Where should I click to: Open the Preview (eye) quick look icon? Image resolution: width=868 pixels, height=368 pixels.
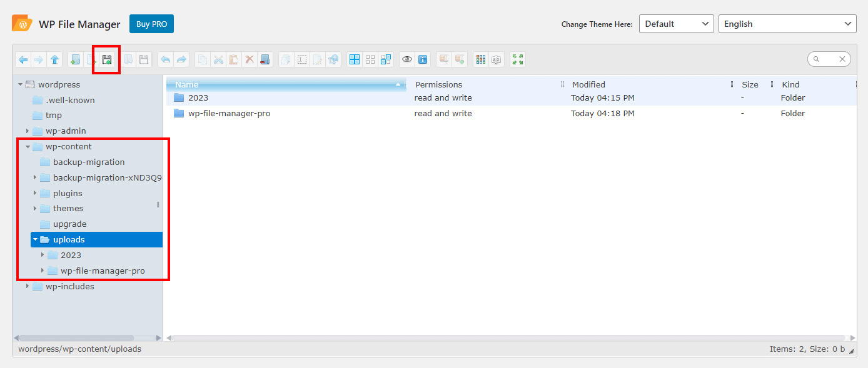click(406, 59)
